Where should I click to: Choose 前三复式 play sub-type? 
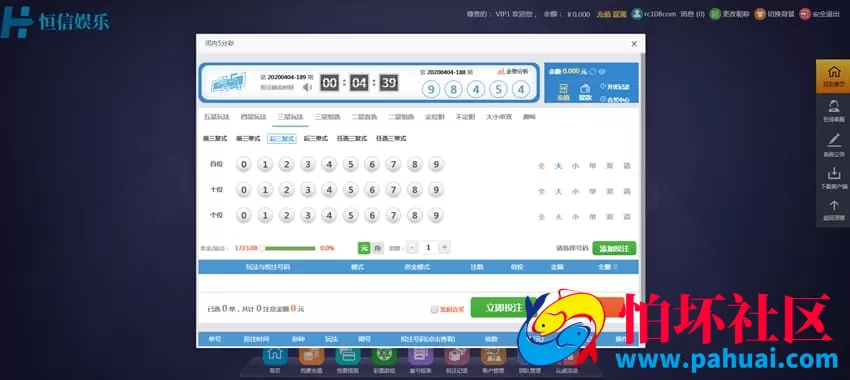pos(215,139)
